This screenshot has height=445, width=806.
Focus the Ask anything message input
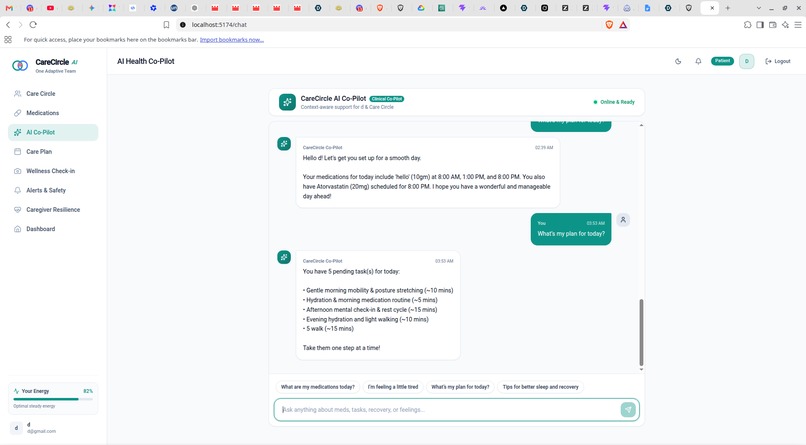(x=450, y=410)
